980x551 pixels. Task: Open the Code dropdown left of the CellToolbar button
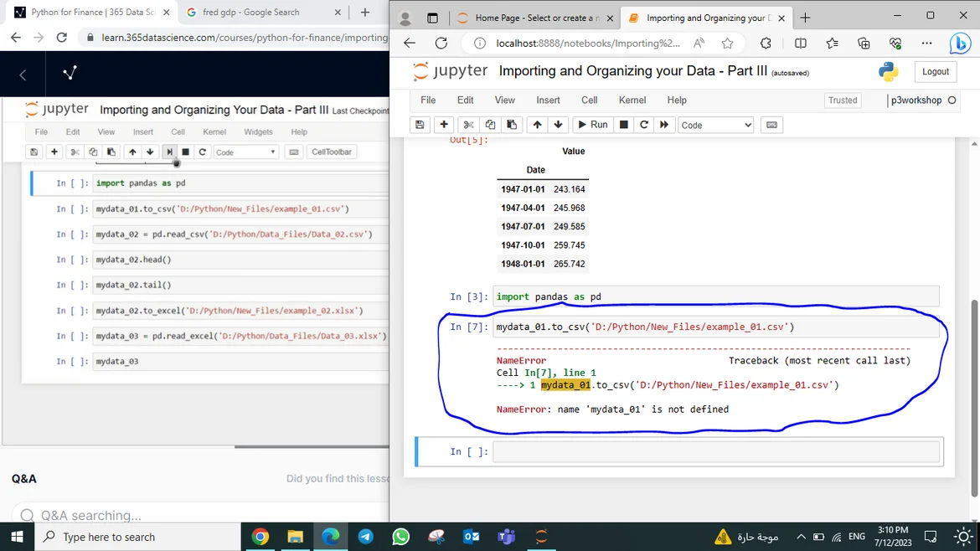click(245, 152)
